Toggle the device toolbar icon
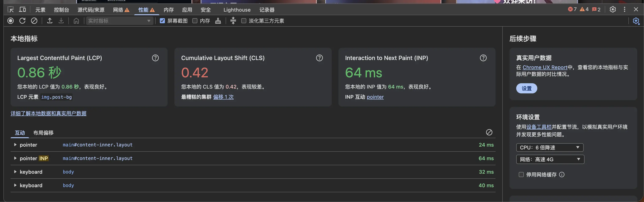Image resolution: width=644 pixels, height=202 pixels. click(23, 10)
